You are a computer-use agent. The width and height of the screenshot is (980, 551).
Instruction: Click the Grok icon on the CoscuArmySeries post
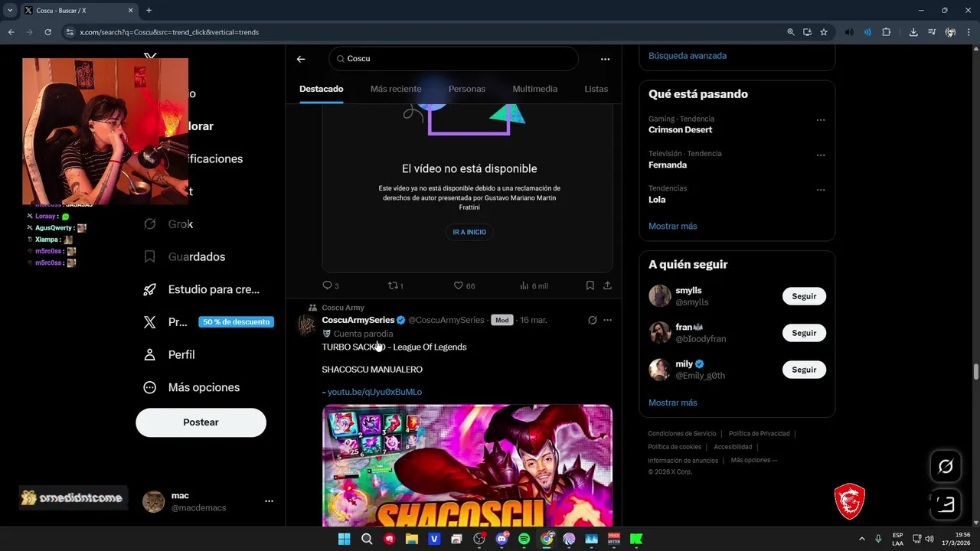coord(592,320)
